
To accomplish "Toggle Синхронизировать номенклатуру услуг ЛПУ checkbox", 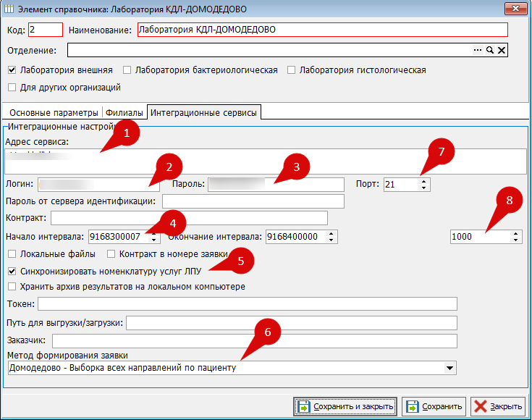I will 12,271.
